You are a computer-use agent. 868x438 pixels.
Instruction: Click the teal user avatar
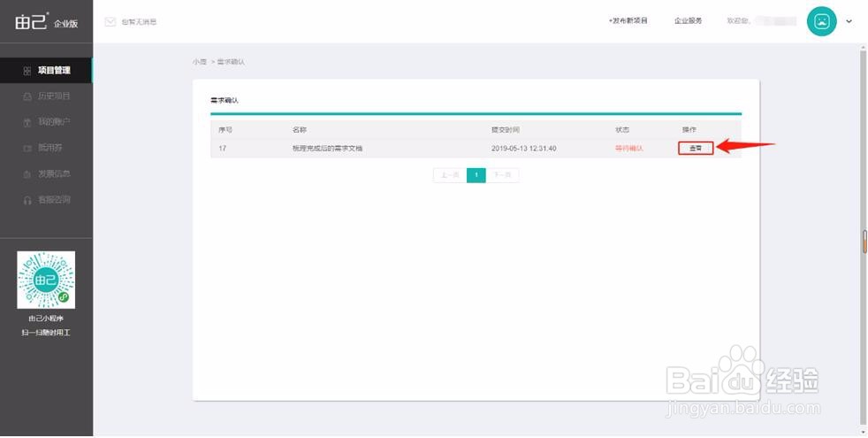821,21
